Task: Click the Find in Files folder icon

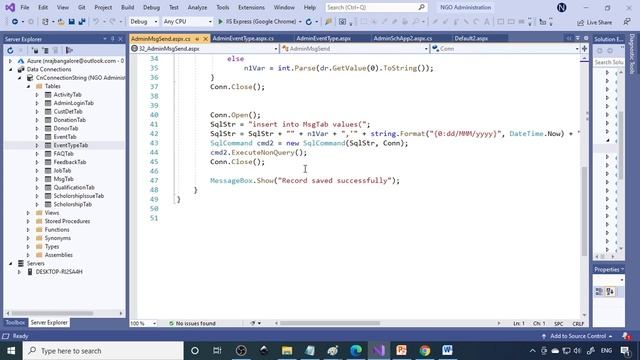Action: point(329,22)
